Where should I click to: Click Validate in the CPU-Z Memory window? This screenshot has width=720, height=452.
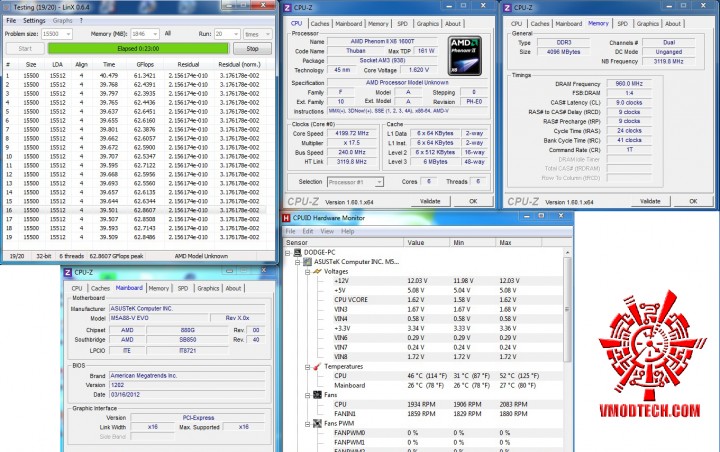tap(650, 201)
